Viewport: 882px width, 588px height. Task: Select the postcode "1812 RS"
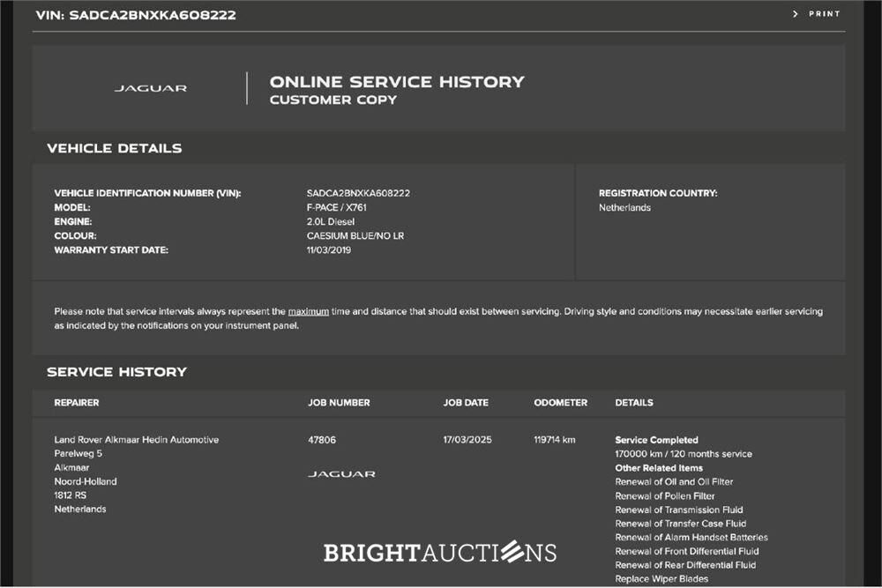click(71, 495)
